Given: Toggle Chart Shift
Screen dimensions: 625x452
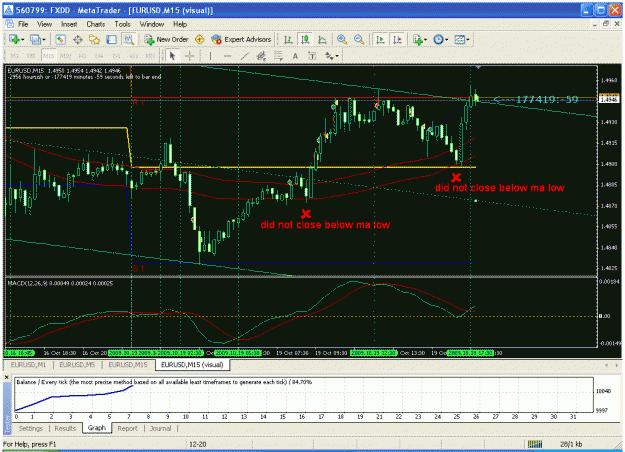Looking at the screenshot, I should 397,39.
